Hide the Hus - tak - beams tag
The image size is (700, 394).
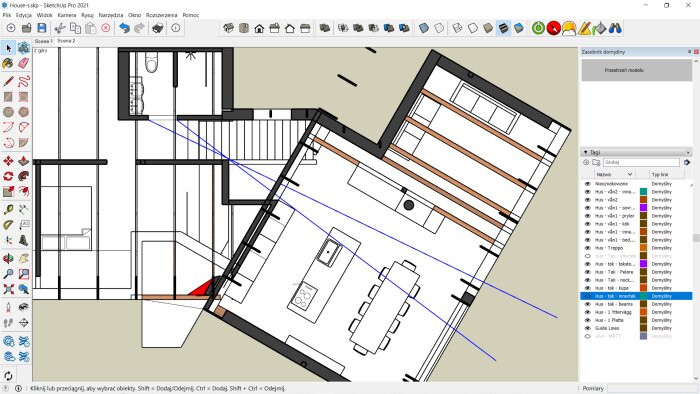tap(588, 304)
